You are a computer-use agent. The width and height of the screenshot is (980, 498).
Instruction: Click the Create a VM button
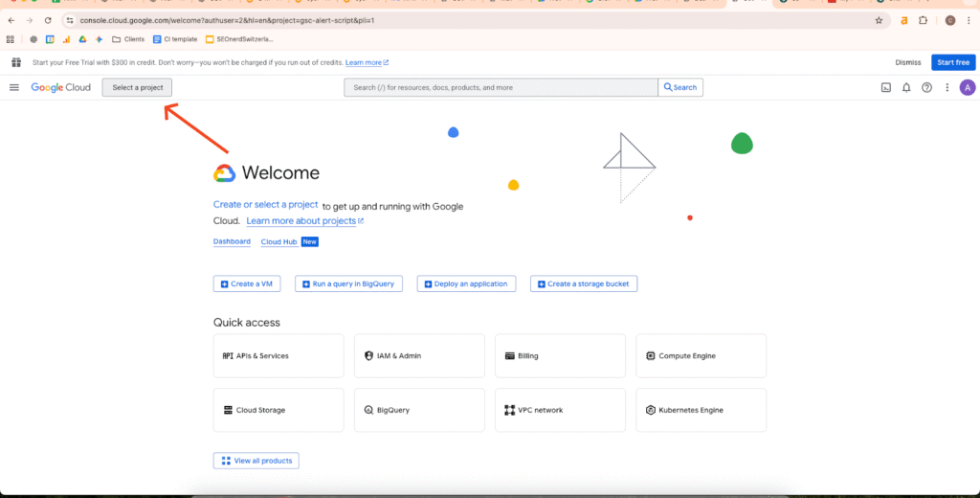coord(247,284)
